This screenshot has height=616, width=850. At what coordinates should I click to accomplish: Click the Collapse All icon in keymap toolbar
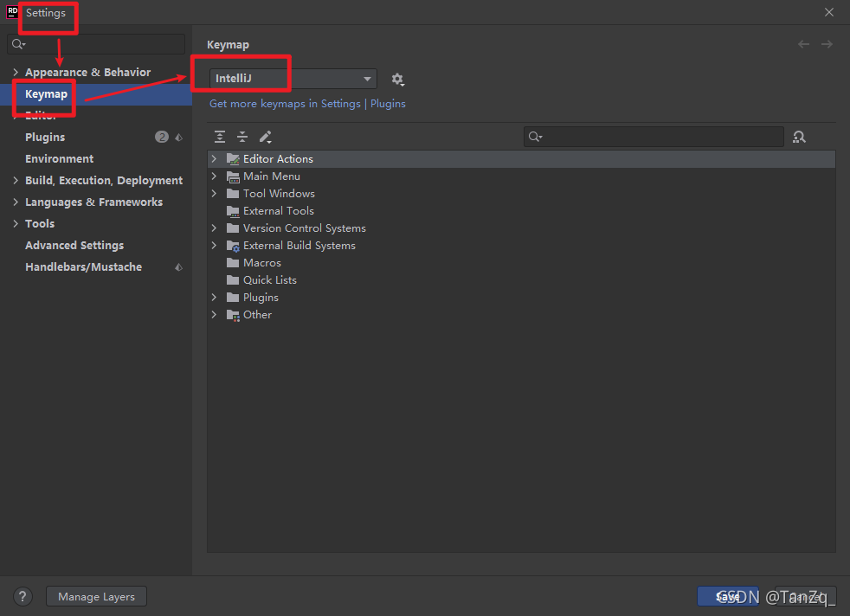coord(242,137)
